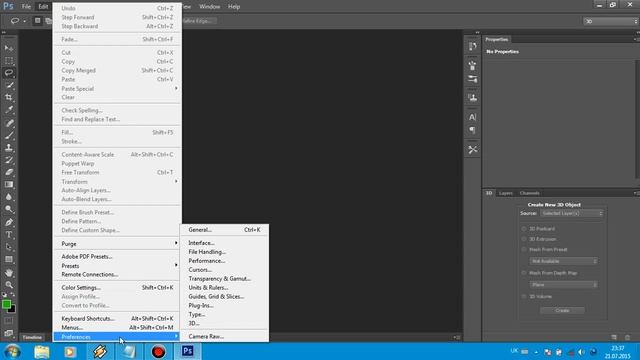Select the Eyedropper tool
Image resolution: width=640 pixels, height=360 pixels.
click(x=9, y=109)
